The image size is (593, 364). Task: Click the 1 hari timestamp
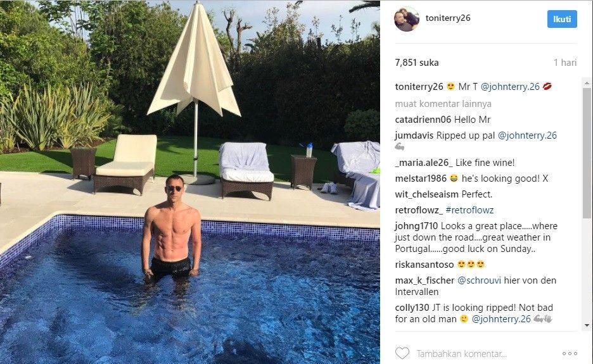click(x=565, y=63)
